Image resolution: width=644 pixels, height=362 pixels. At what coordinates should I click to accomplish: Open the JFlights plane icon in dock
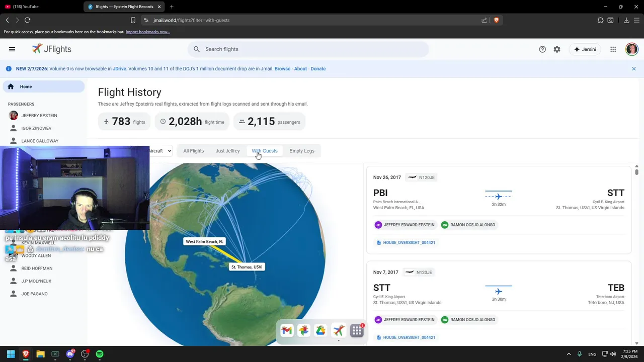coord(339,330)
